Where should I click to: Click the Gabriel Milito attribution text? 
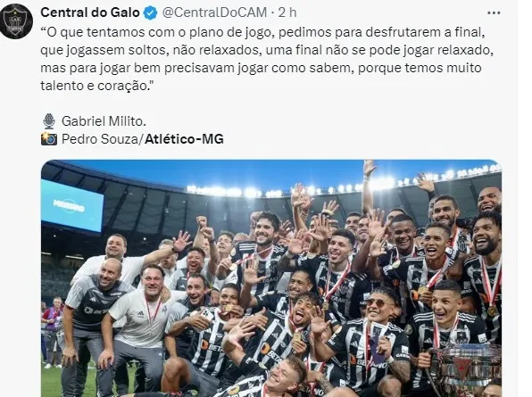(x=104, y=121)
